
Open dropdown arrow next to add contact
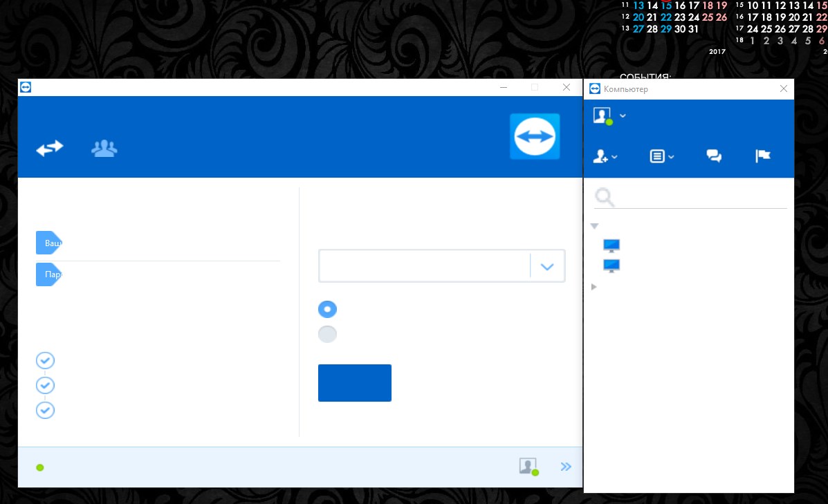[x=614, y=157]
